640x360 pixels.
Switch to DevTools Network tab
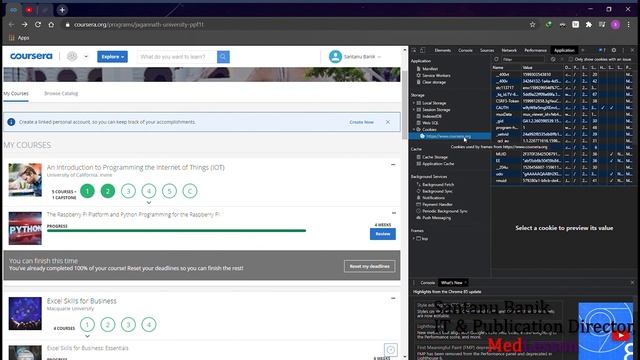coord(509,50)
